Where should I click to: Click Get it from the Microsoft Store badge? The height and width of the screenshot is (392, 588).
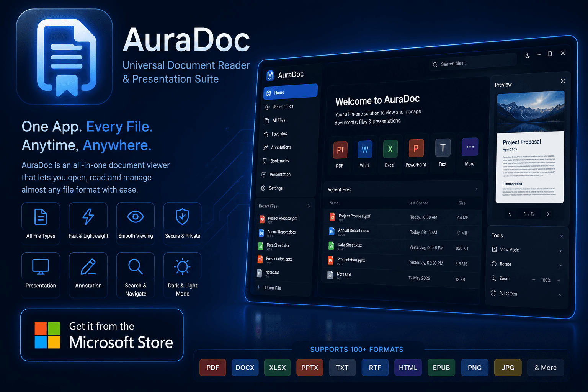point(102,335)
